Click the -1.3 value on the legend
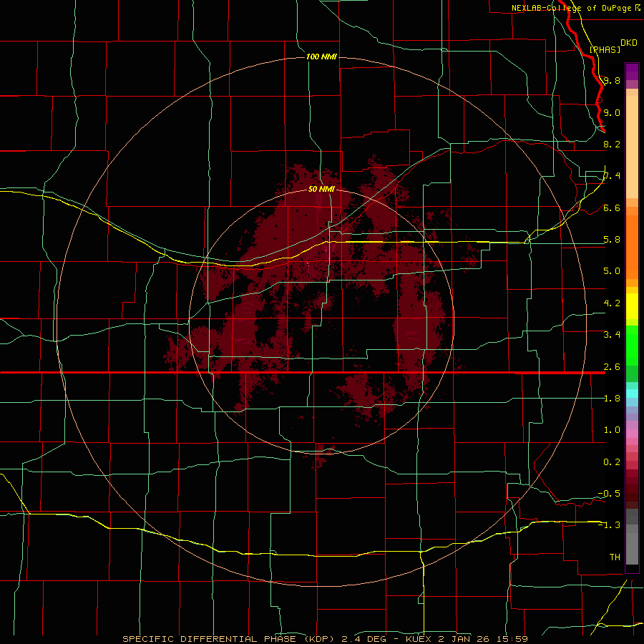The width and height of the screenshot is (644, 644). (x=609, y=525)
